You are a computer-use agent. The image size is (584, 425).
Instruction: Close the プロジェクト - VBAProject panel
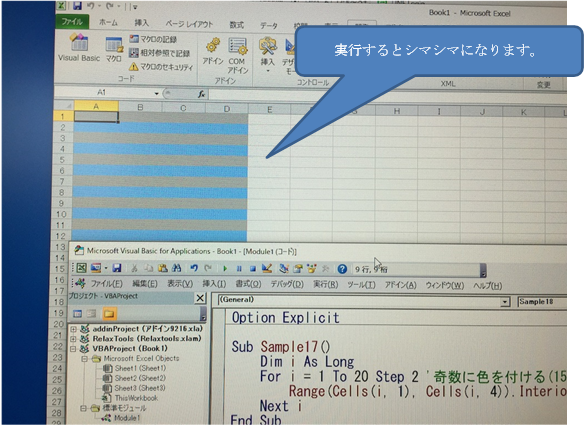click(200, 298)
